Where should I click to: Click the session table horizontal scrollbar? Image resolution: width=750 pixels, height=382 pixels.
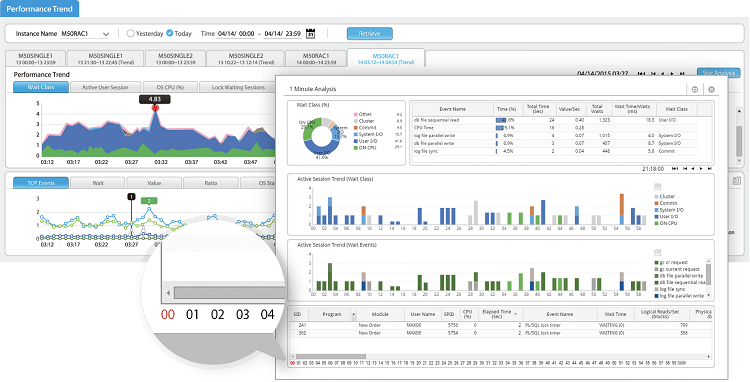point(331,356)
